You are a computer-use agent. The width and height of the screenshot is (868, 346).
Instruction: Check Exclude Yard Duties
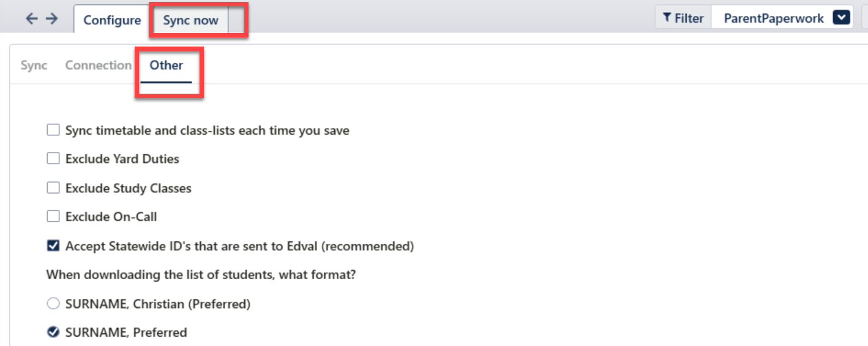53,159
